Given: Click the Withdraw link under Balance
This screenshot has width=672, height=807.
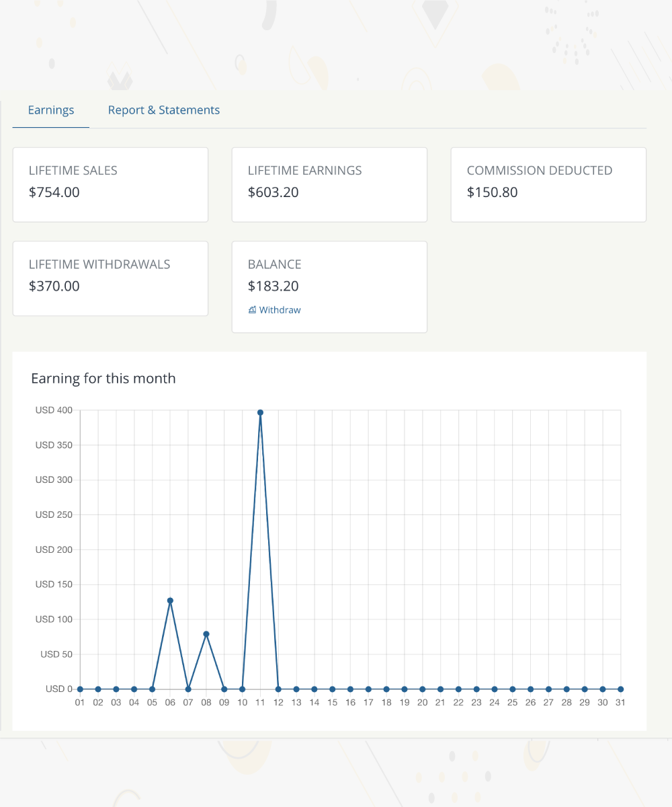Looking at the screenshot, I should 280,310.
